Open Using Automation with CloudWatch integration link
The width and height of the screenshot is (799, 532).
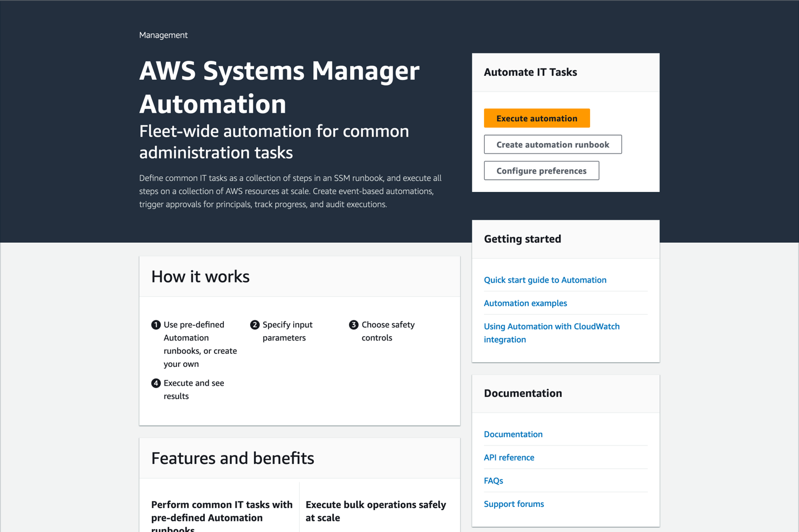pos(552,333)
